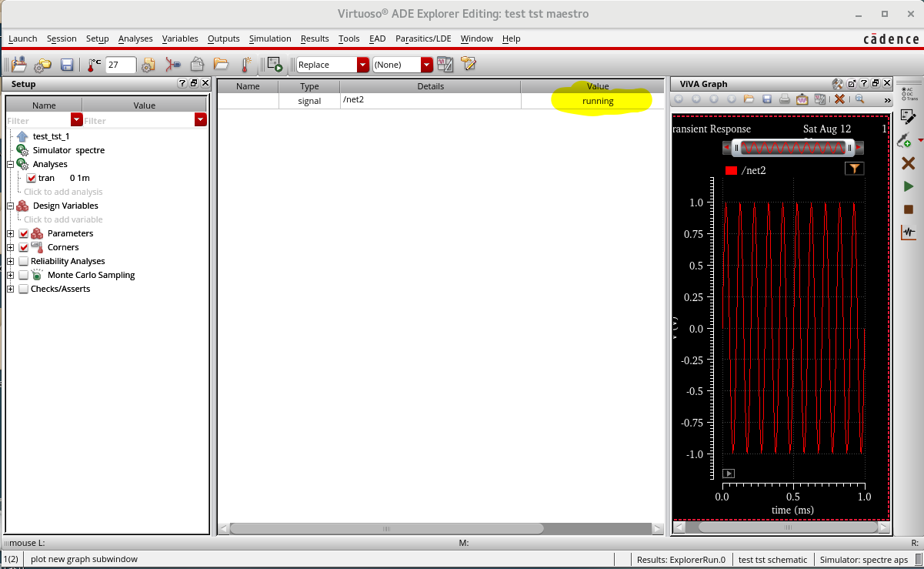Viewport: 924px width, 569px height.
Task: Click the Details column header
Action: pyautogui.click(x=431, y=86)
